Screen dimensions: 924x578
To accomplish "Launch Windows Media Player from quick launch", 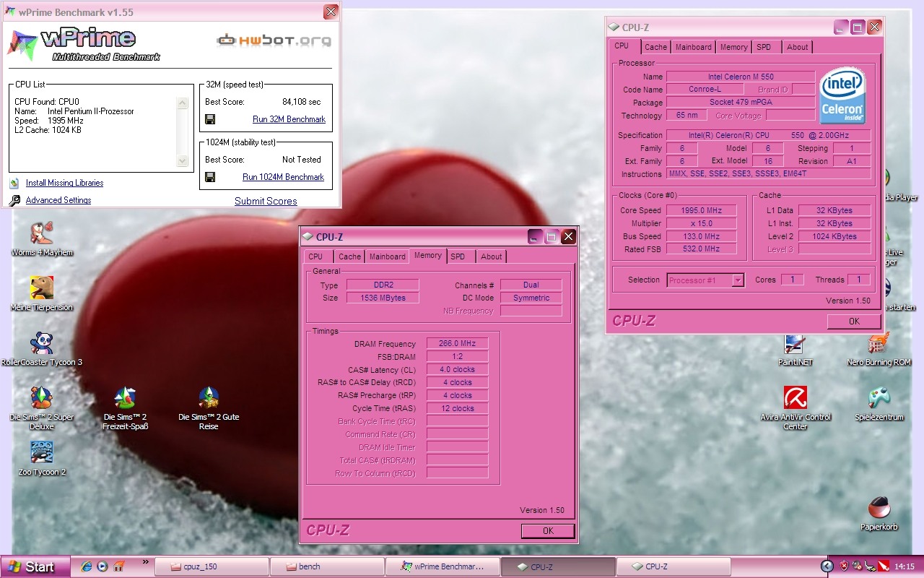I will [x=103, y=566].
